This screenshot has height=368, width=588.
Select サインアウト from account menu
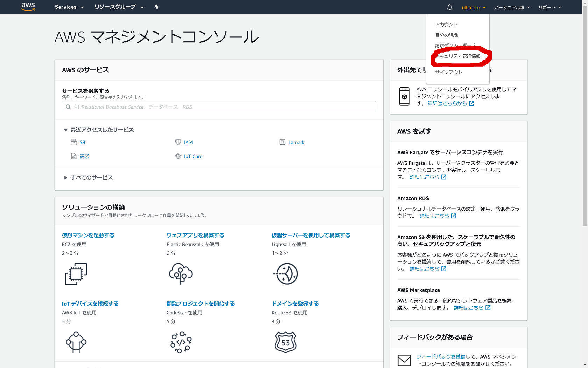[x=448, y=72]
